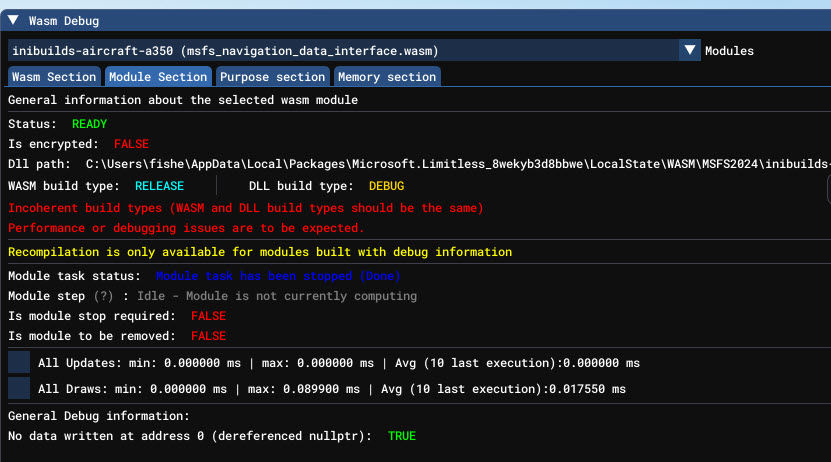Image resolution: width=831 pixels, height=462 pixels.
Task: Switch to the Wasm Section tab
Action: pos(54,77)
